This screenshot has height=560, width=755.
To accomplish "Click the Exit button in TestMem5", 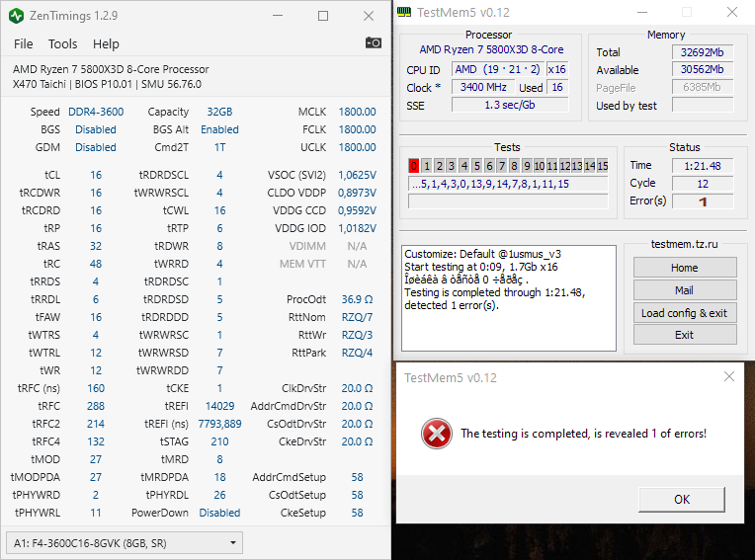I will click(x=685, y=335).
